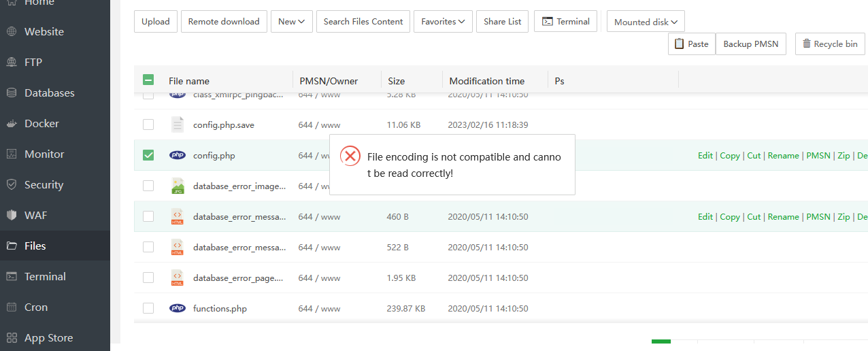Click the document icon for config.php.save
Image resolution: width=868 pixels, height=351 pixels.
[x=177, y=124]
